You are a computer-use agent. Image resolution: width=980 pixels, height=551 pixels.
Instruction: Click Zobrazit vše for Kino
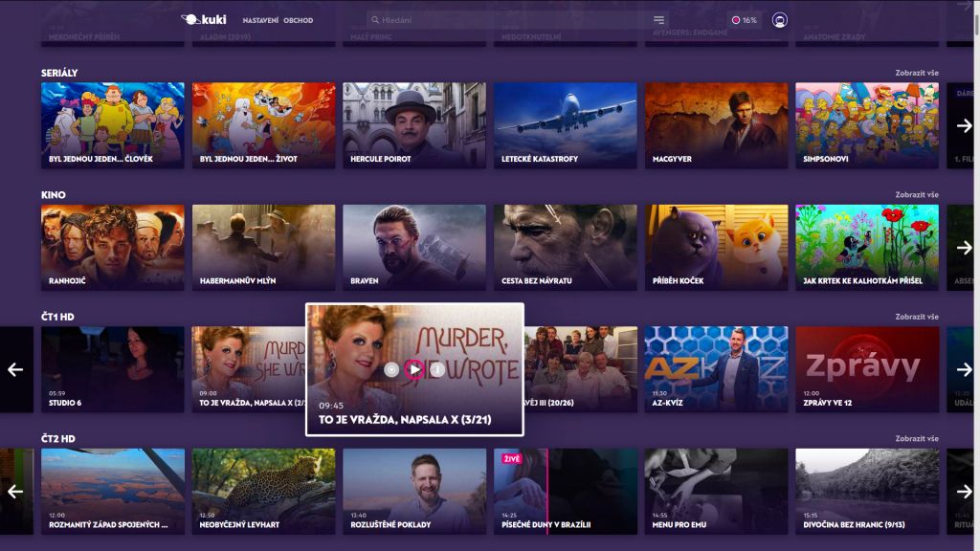pos(916,195)
